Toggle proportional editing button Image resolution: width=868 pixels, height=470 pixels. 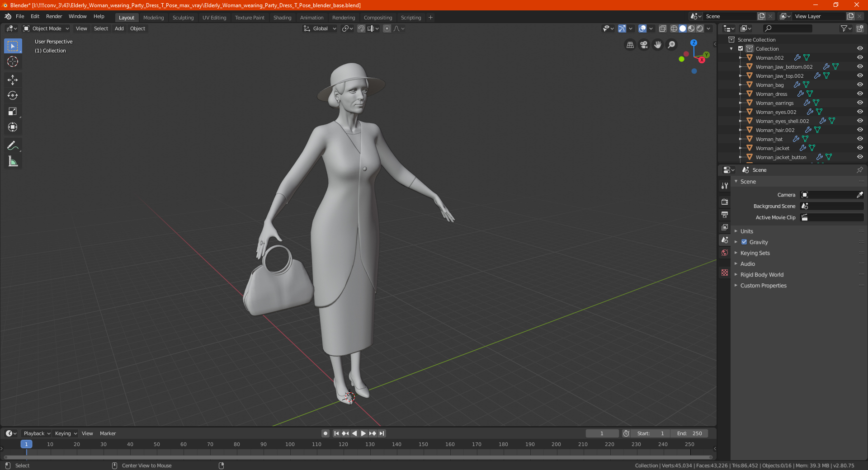[387, 28]
